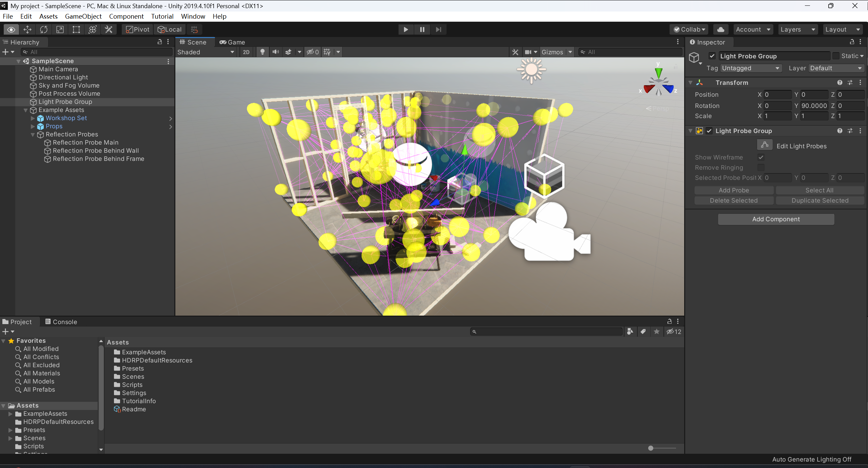Open the Shaded draw mode dropdown
Screen dimensions: 868x468
click(206, 52)
